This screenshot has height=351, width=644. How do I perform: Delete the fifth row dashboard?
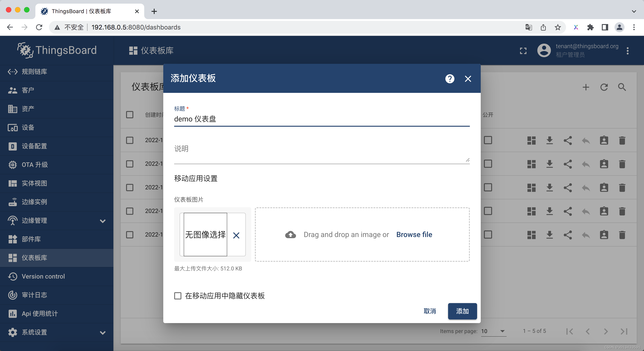(622, 235)
